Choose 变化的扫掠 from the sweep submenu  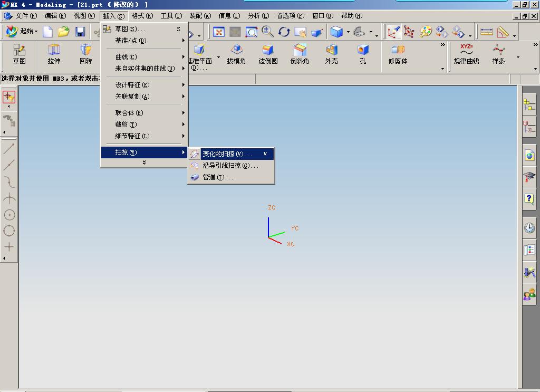coord(231,154)
